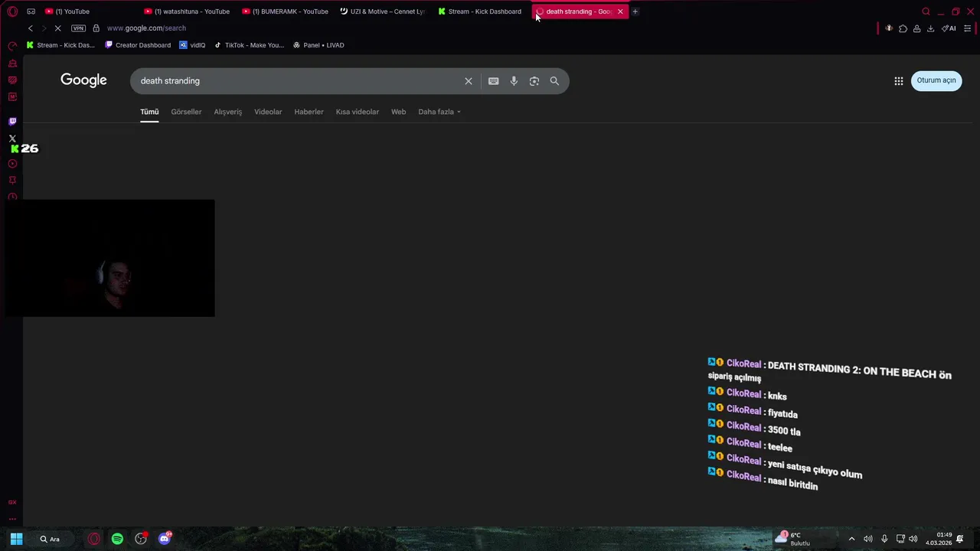Switch to Stream - Kick Dashboard tab

coord(481,11)
